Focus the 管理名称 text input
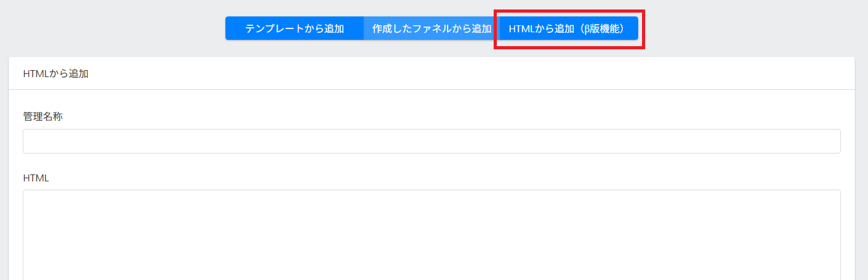This screenshot has height=280, width=868. 431,142
